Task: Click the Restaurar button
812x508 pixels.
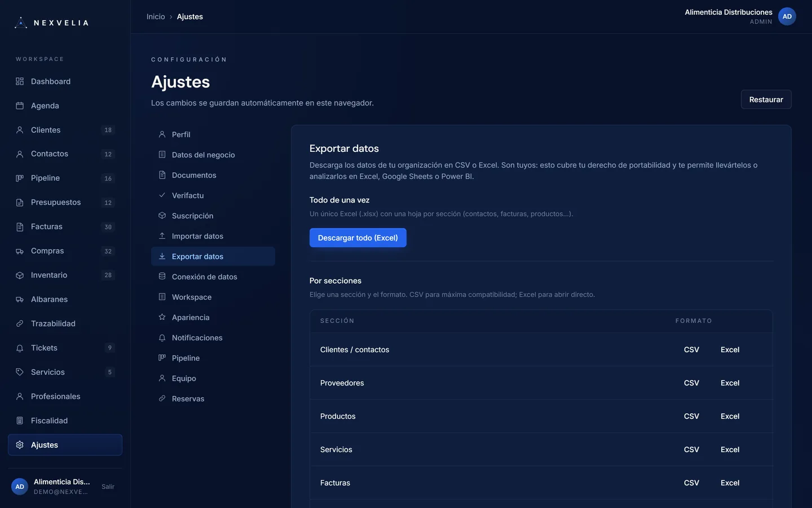Action: (766, 99)
